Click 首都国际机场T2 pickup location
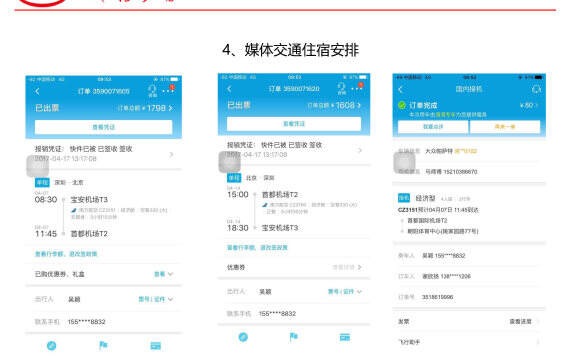 coord(428,221)
